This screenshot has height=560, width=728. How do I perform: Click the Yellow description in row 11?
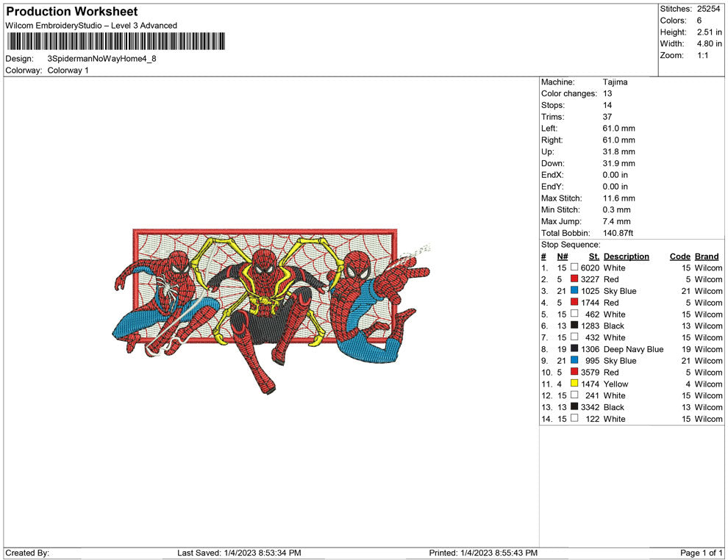tap(615, 384)
